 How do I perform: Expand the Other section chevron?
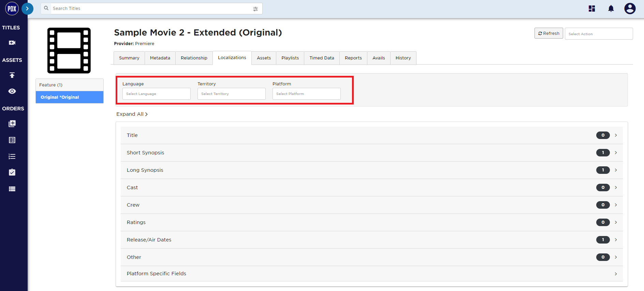616,257
